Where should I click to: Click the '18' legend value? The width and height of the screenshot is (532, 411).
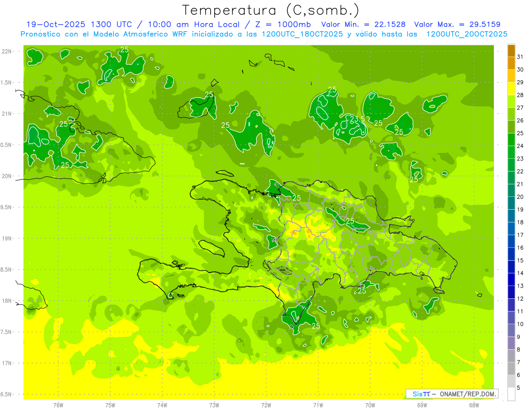[520, 223]
